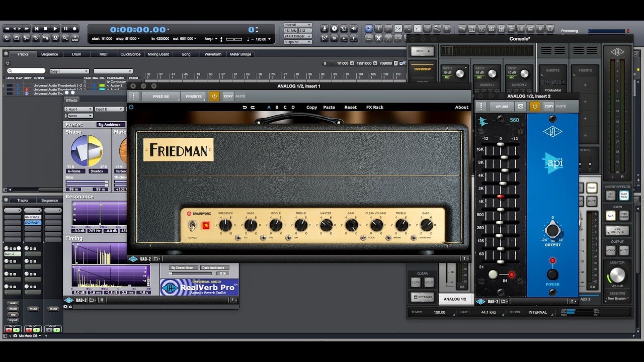Screen dimensions: 644x362
Task: Open the Seq-1 dropdown in Tracks window
Action: [x=69, y=71]
